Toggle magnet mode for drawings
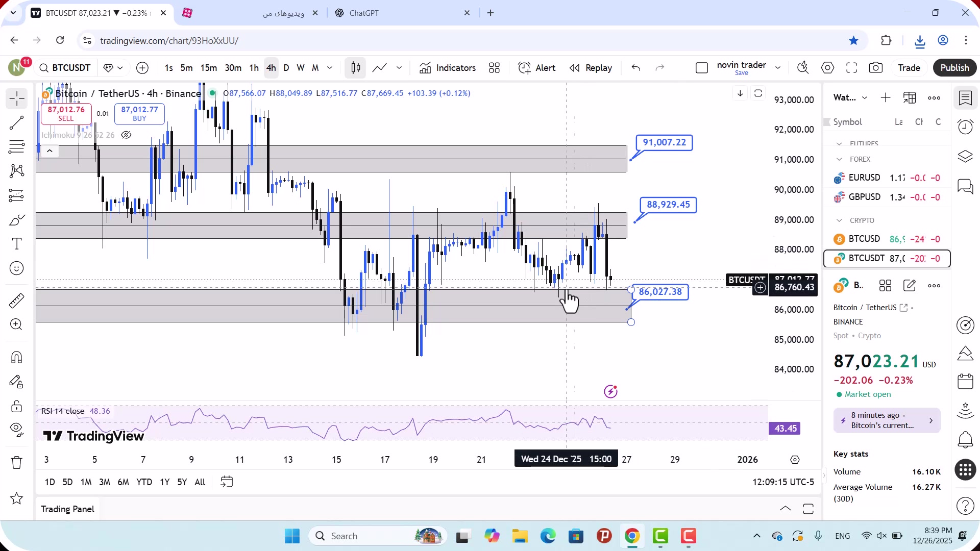 coord(17,357)
